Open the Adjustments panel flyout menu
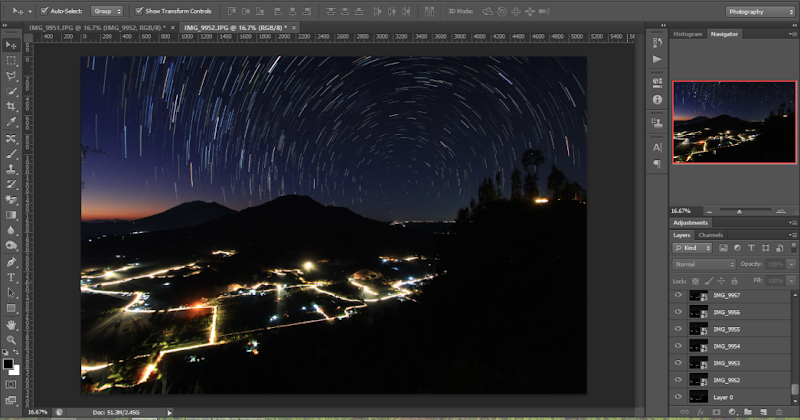800x420 pixels. pyautogui.click(x=792, y=223)
